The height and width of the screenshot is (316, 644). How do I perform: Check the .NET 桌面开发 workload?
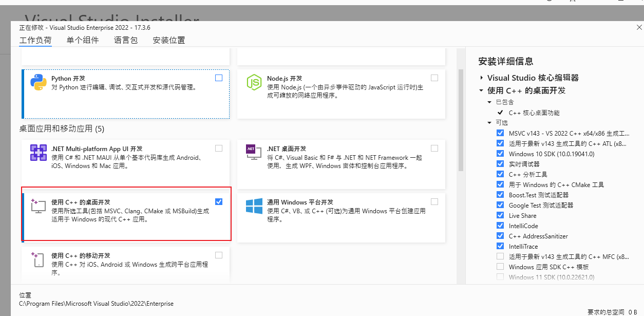click(x=434, y=148)
